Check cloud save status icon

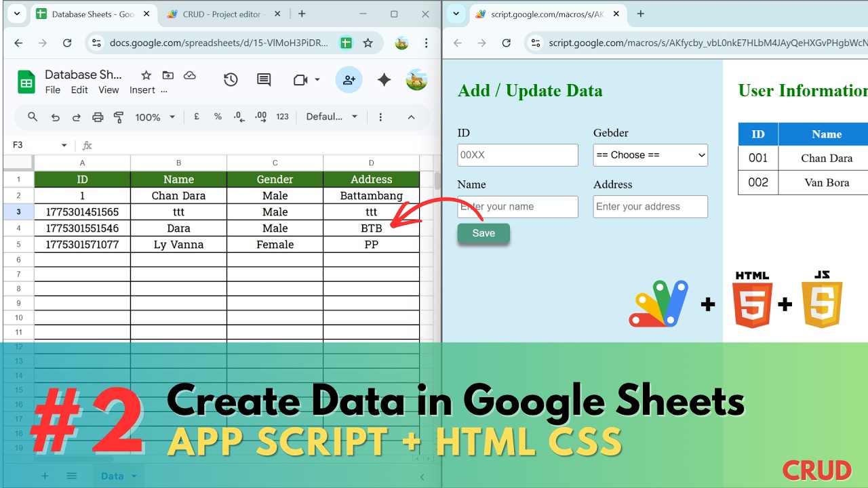pyautogui.click(x=190, y=75)
